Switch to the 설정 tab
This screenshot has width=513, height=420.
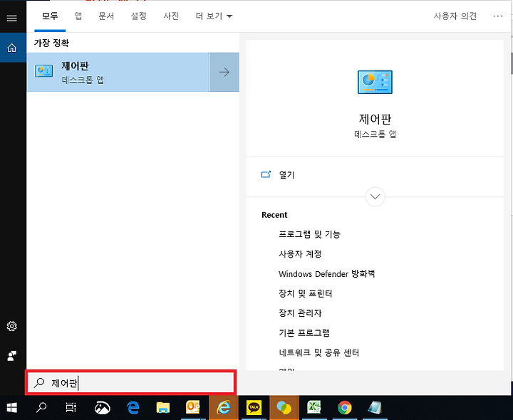139,16
